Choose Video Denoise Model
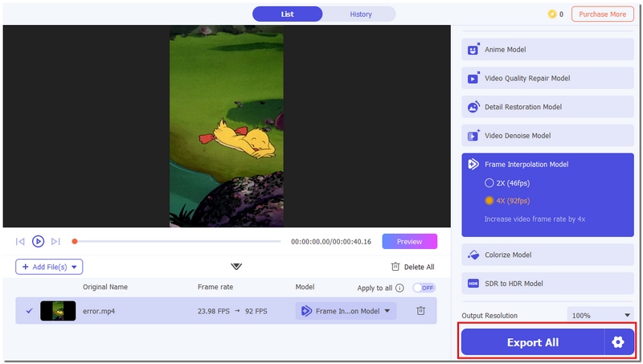 [548, 135]
